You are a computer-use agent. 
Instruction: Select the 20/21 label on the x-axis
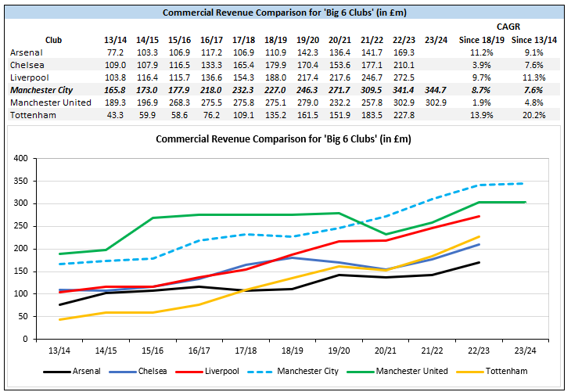386,351
